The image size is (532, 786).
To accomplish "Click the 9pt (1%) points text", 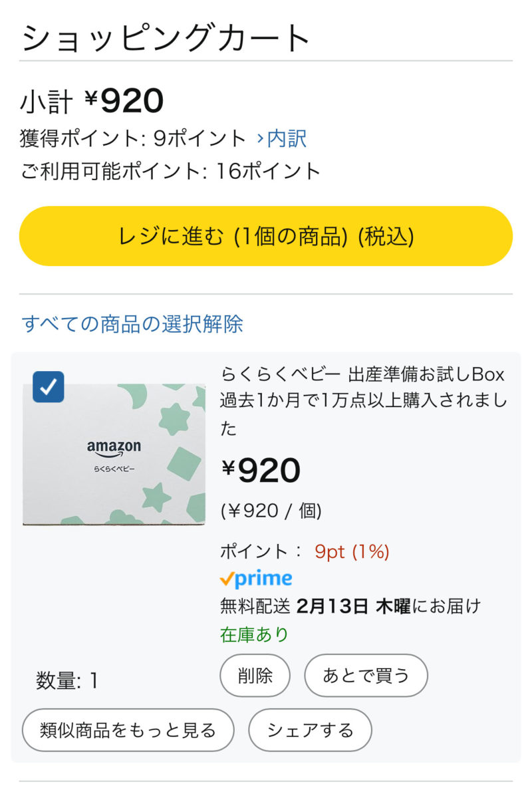I will coord(352,551).
